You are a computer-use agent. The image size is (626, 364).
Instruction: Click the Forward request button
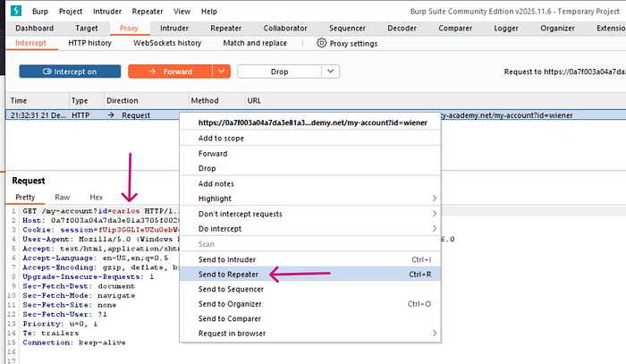(170, 72)
